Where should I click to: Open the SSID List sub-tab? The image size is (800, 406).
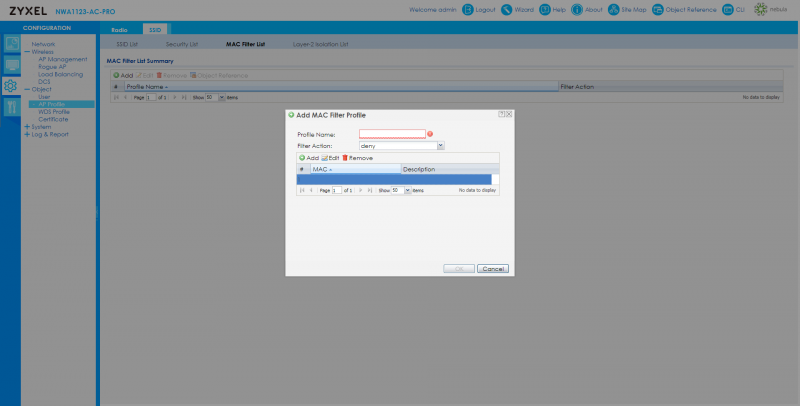[x=127, y=44]
